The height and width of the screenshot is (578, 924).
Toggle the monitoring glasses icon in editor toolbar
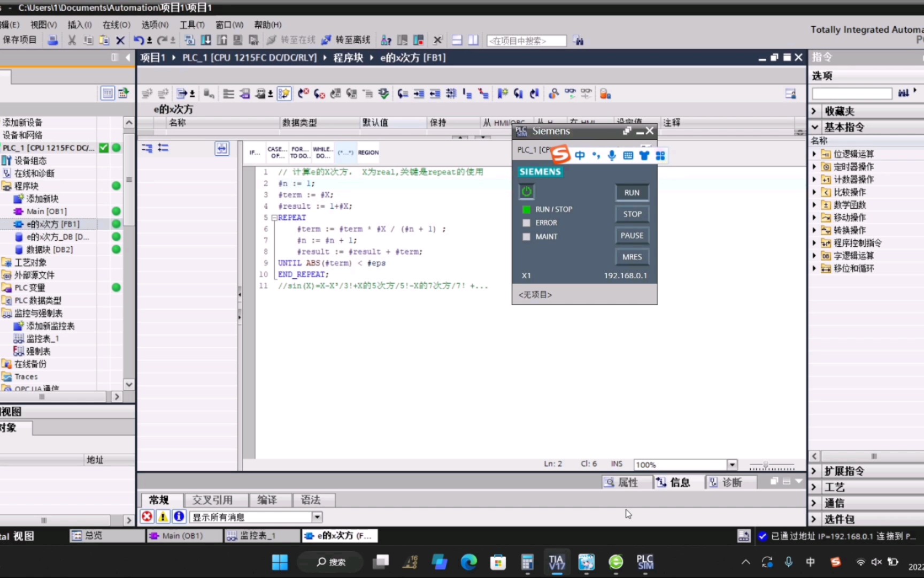[x=571, y=94]
